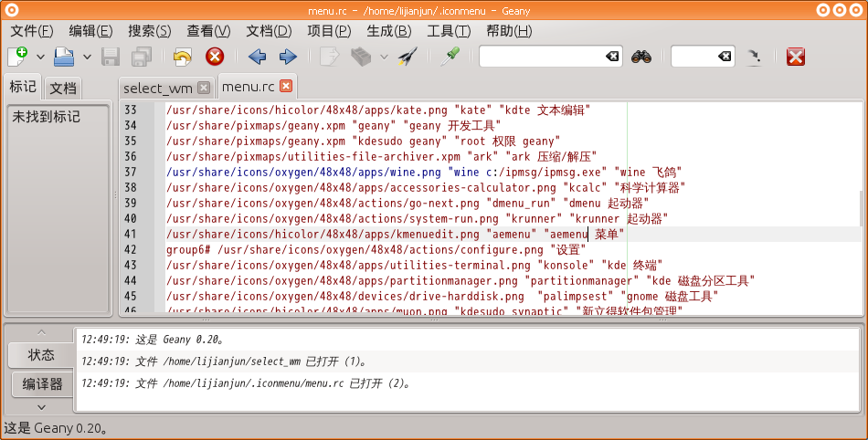Click the compile file icon
Viewport: 868px width, 440px height.
pos(329,57)
